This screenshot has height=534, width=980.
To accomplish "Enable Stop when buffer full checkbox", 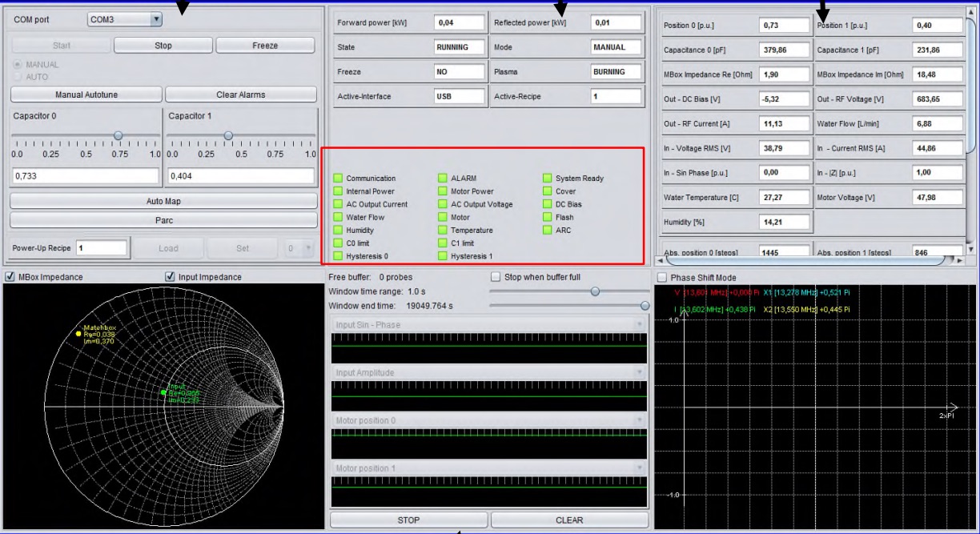I will [x=496, y=277].
